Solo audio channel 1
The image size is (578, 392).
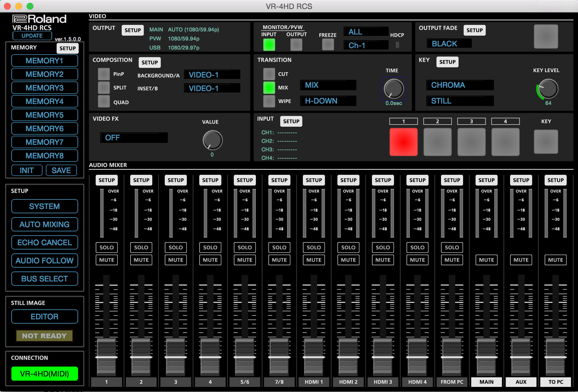(x=106, y=247)
